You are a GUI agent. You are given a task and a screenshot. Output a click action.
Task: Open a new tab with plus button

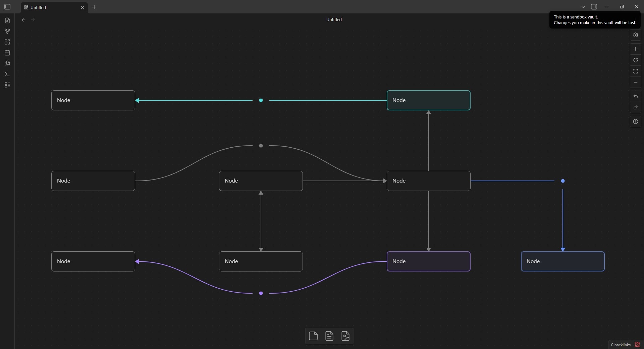click(x=94, y=7)
